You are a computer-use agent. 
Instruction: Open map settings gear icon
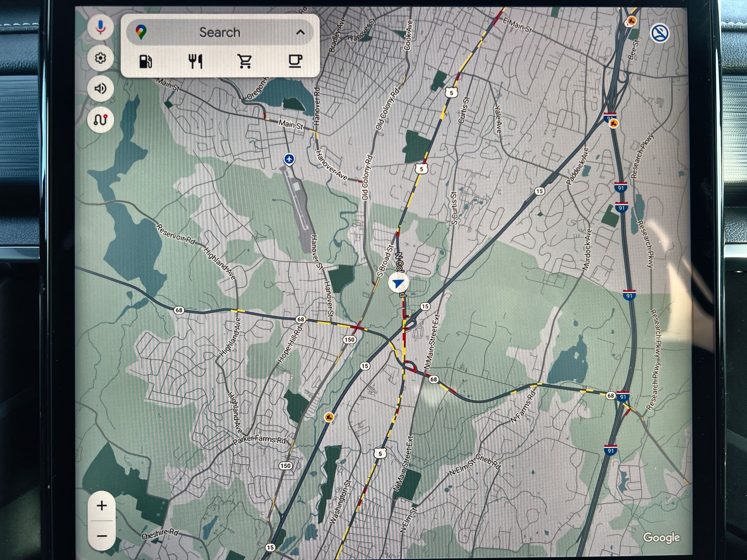tap(100, 58)
